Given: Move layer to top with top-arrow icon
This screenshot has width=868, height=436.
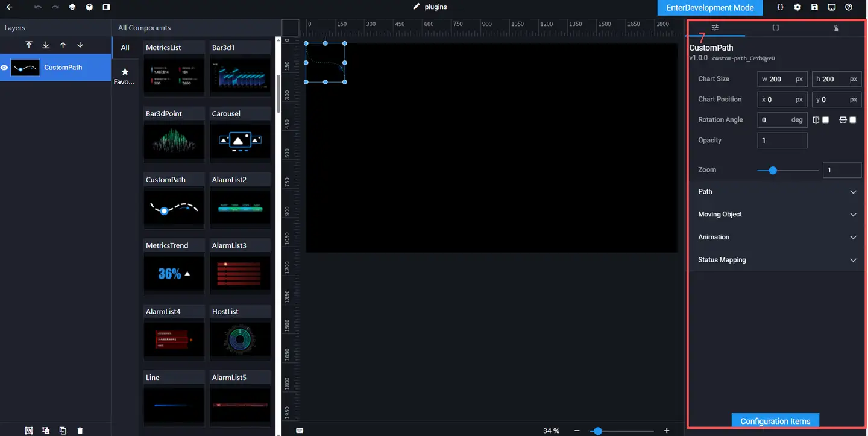Looking at the screenshot, I should tap(29, 45).
